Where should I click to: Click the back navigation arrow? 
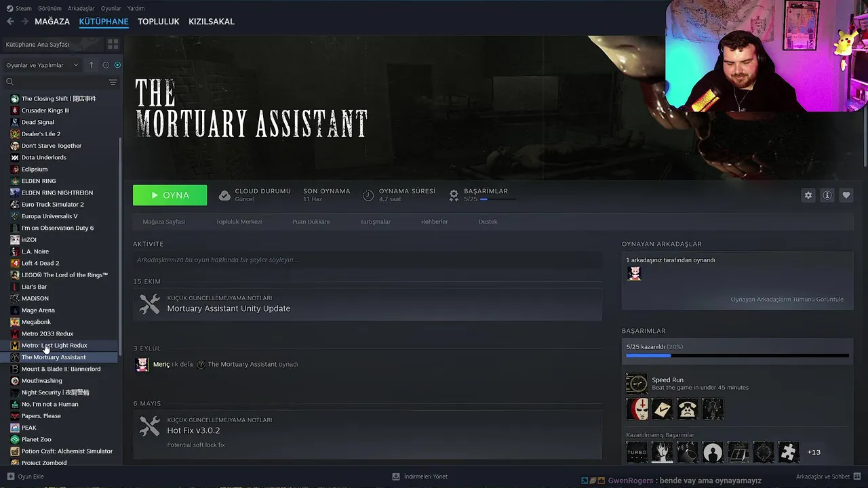[x=10, y=22]
